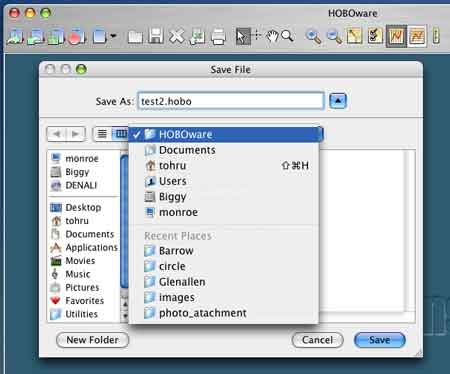Select HOBOware in the location popup
The width and height of the screenshot is (450, 374).
[224, 134]
